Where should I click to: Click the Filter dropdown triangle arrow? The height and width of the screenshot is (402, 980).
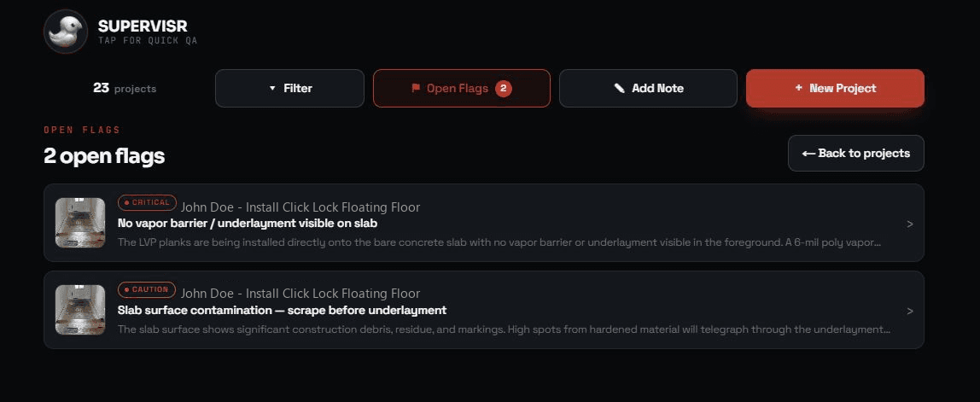[x=272, y=88]
